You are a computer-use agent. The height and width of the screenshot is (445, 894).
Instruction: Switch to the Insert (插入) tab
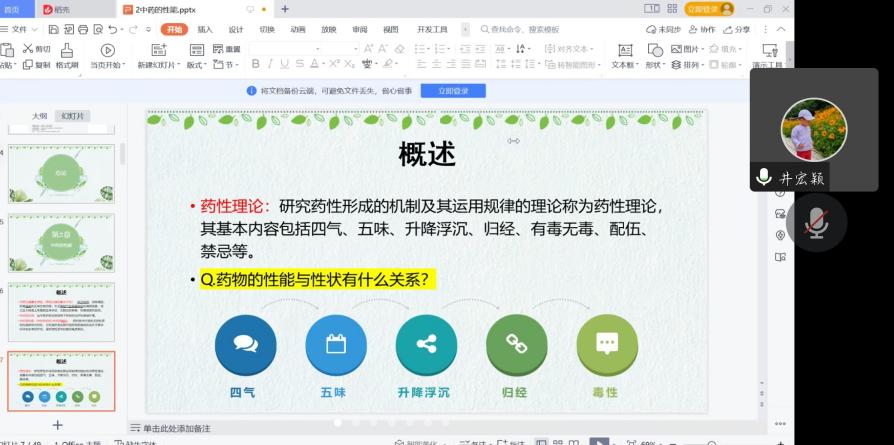pos(205,30)
